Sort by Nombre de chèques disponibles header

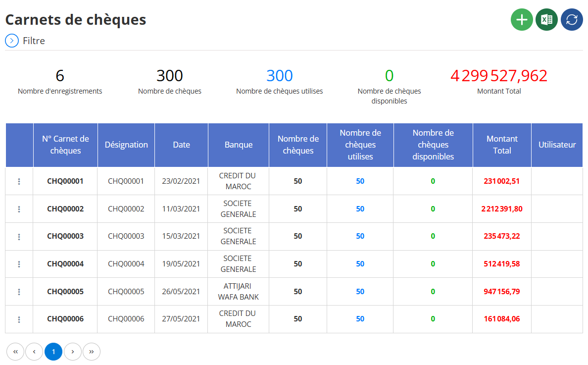click(433, 145)
